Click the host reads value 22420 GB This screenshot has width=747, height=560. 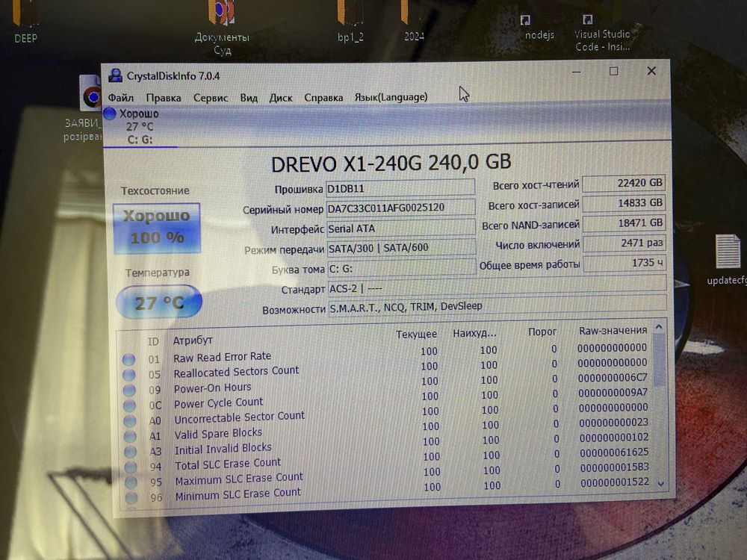click(624, 183)
